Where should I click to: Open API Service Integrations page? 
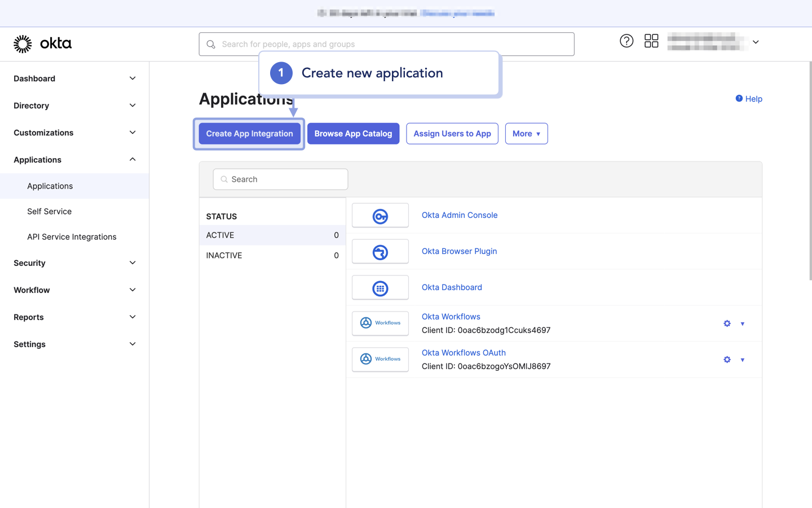click(72, 237)
